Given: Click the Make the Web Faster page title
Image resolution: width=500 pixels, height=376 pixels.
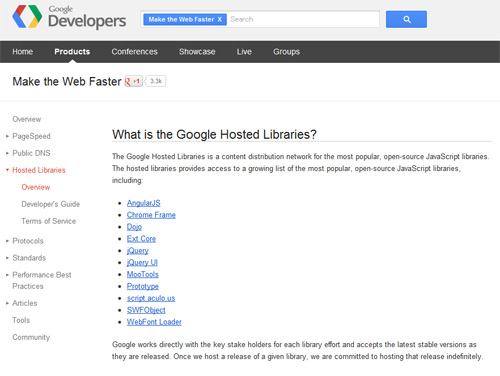Looking at the screenshot, I should [67, 81].
